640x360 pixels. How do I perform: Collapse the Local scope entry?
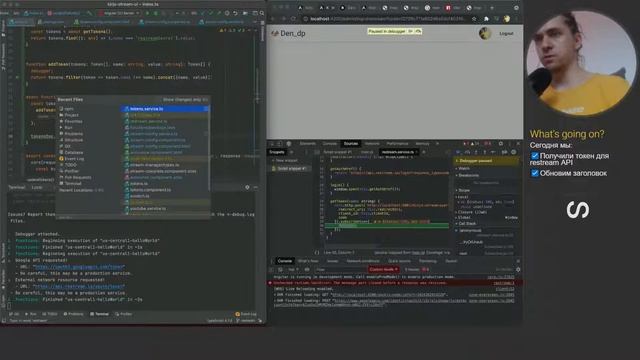(462, 197)
